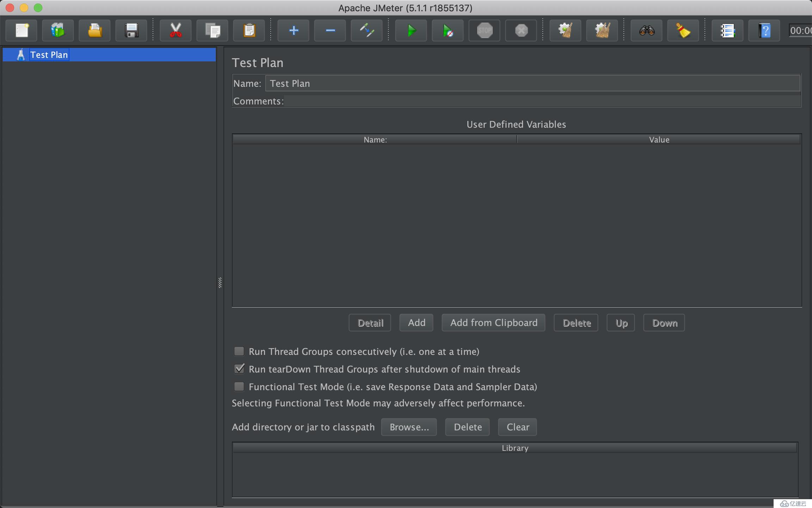Screen dimensions: 812x508
Task: Browse for classpath directory or jar
Action: click(409, 427)
